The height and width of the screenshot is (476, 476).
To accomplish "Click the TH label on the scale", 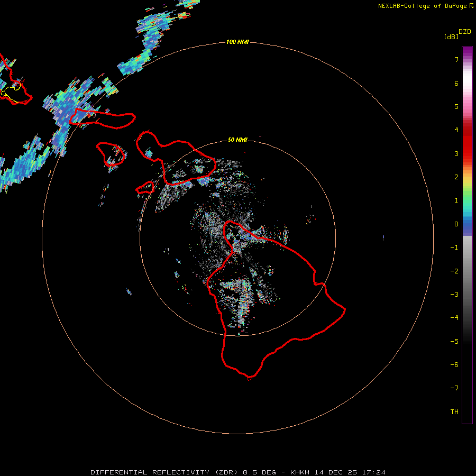I will 454,412.
